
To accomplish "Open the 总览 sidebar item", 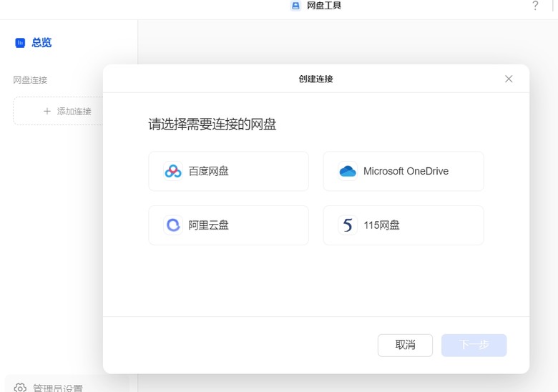I will [34, 43].
